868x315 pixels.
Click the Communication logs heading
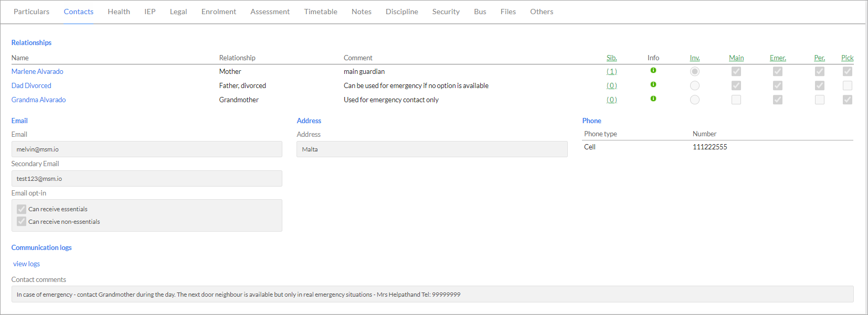point(41,247)
